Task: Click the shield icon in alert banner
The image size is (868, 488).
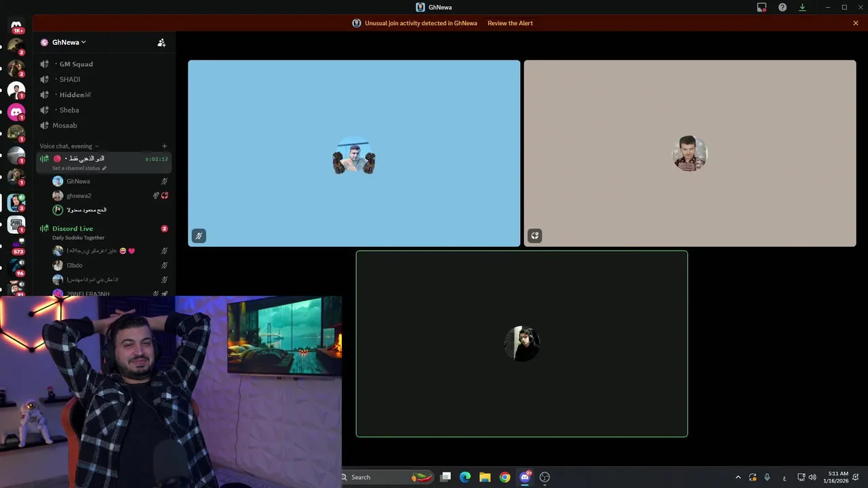Action: tap(357, 23)
